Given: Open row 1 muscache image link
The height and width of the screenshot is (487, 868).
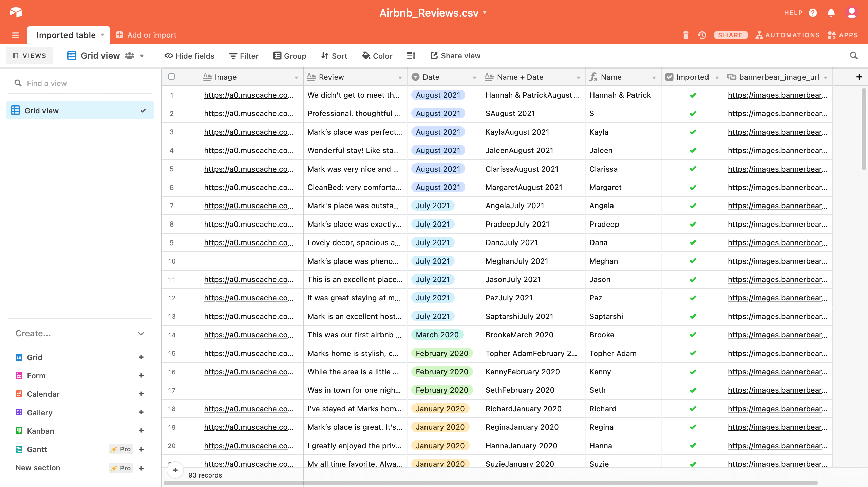Looking at the screenshot, I should click(x=248, y=95).
